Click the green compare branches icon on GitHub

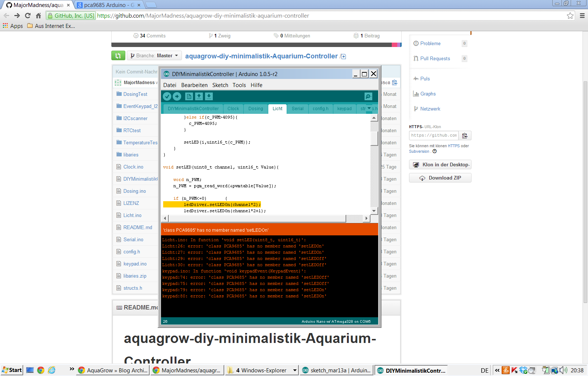118,55
